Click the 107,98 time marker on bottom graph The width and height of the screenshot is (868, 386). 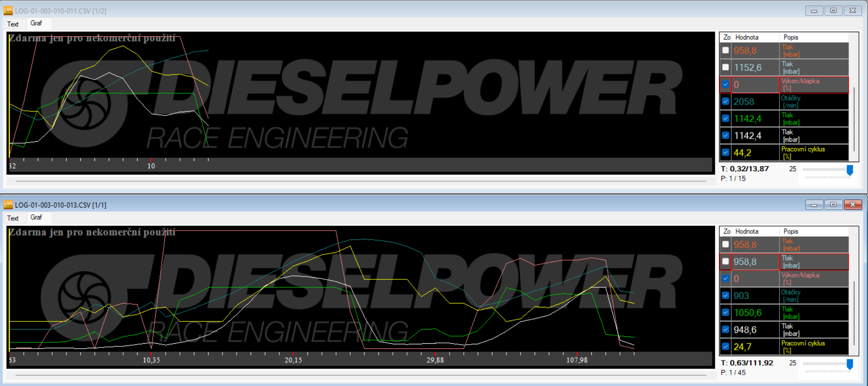click(577, 360)
